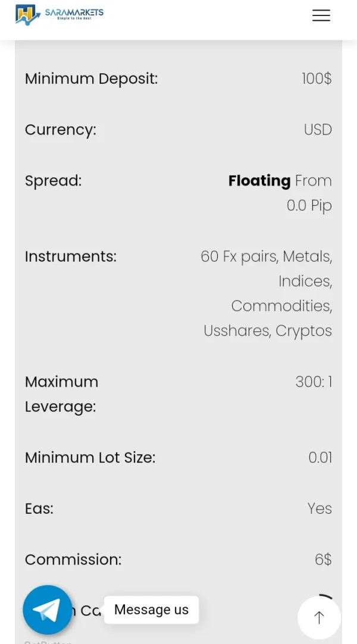Click the "Spread:" label
This screenshot has width=357, height=644.
pos(53,181)
